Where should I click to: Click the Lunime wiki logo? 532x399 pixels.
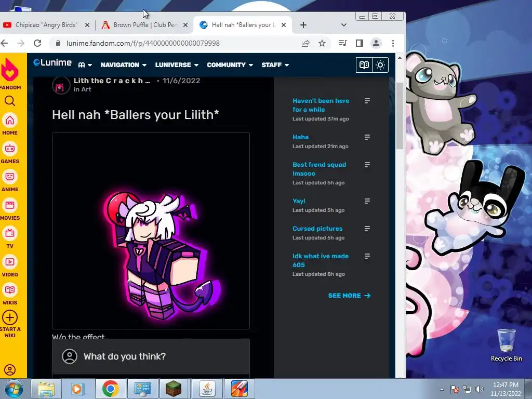(52, 63)
